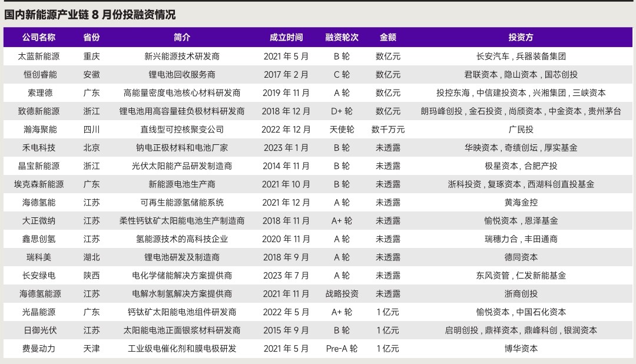Select the 太蓝新能源 company cell
Image resolution: width=636 pixels, height=364 pixels.
tap(39, 57)
